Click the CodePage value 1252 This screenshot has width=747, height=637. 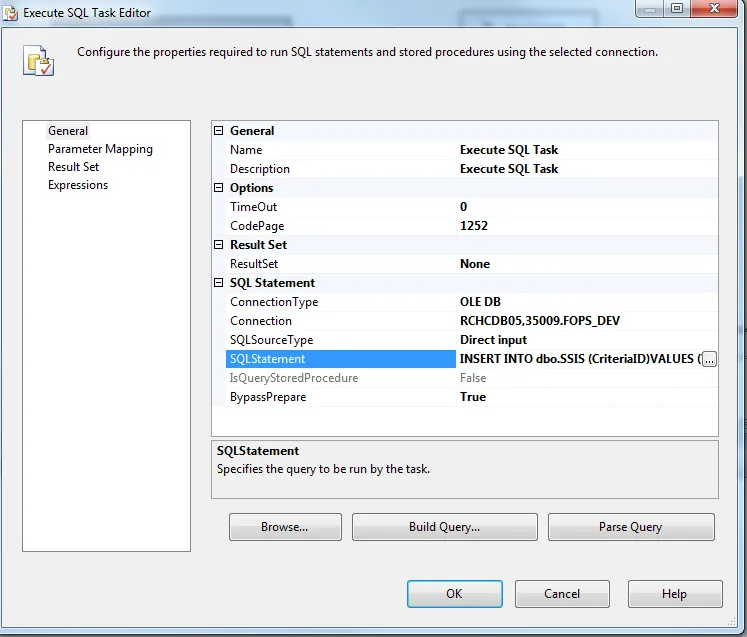pyautogui.click(x=474, y=226)
